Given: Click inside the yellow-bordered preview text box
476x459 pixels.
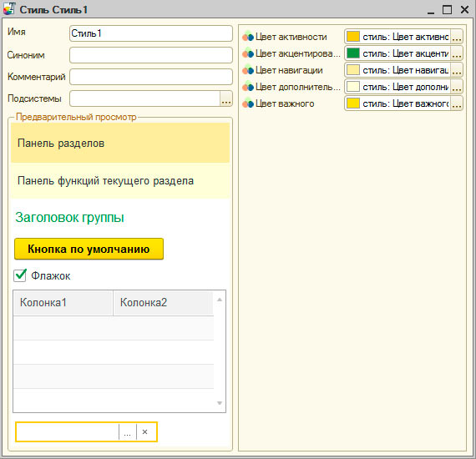Looking at the screenshot, I should click(68, 431).
